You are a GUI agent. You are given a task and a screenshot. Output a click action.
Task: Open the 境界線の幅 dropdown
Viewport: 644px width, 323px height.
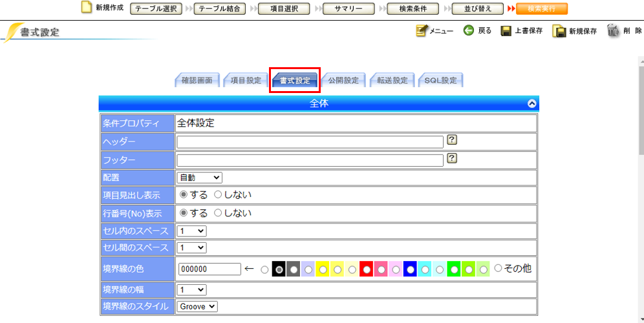(x=192, y=290)
